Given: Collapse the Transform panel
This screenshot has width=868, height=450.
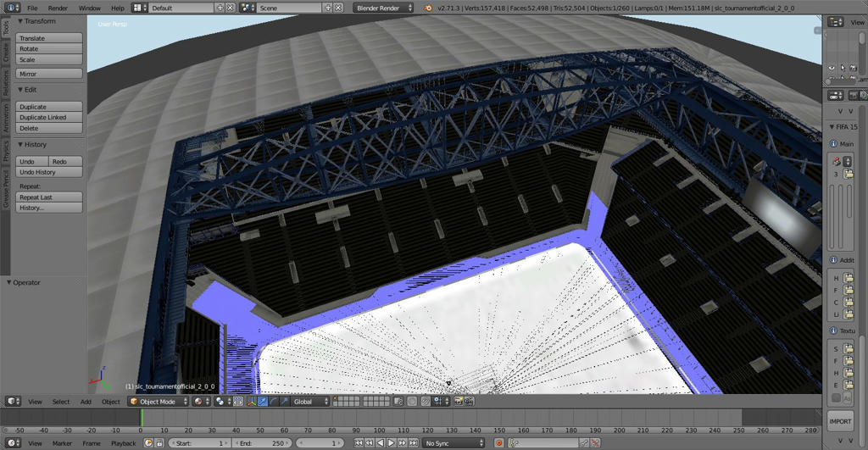Looking at the screenshot, I should 20,21.
